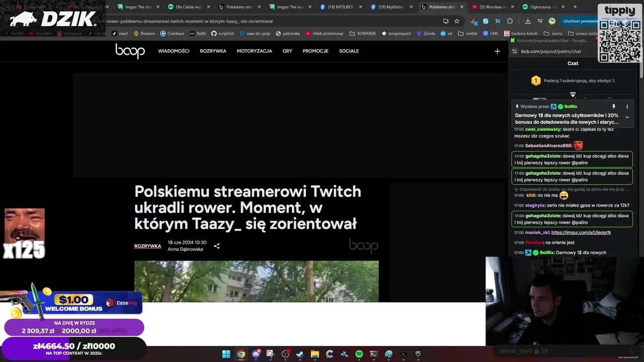Open the songrequest bookmark

[x=396, y=34]
